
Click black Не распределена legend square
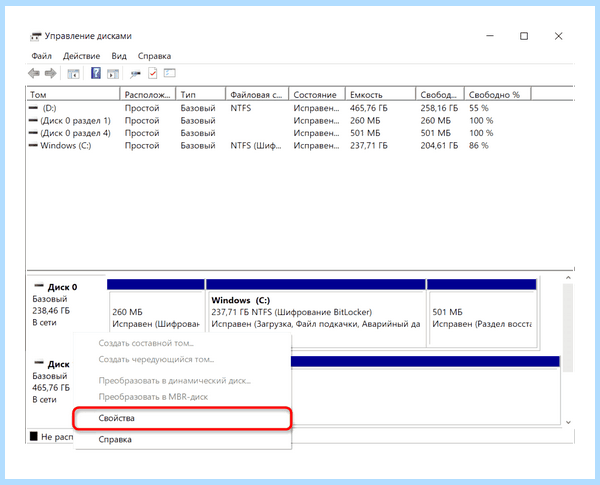click(34, 436)
